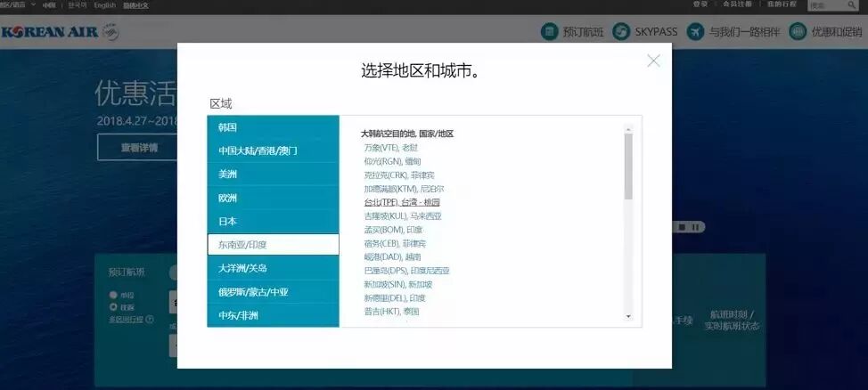The height and width of the screenshot is (390, 868).
Task: Select the 美洲 region tab
Action: point(273,175)
